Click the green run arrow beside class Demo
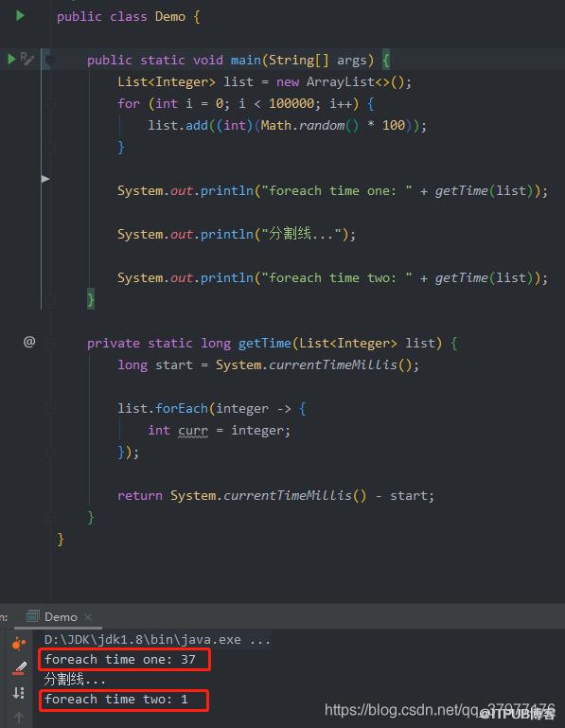This screenshot has width=565, height=728. tap(20, 16)
